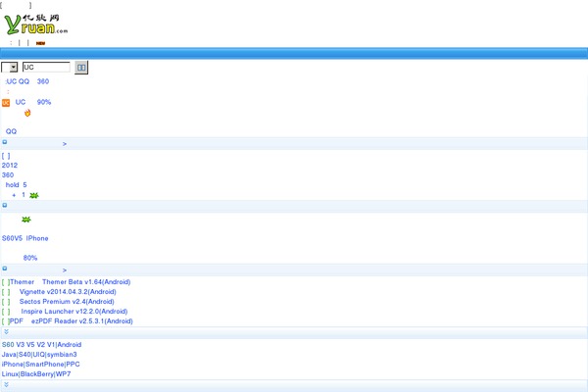The image size is (588, 392).
Task: Open the search category dropdown
Action: 10,68
